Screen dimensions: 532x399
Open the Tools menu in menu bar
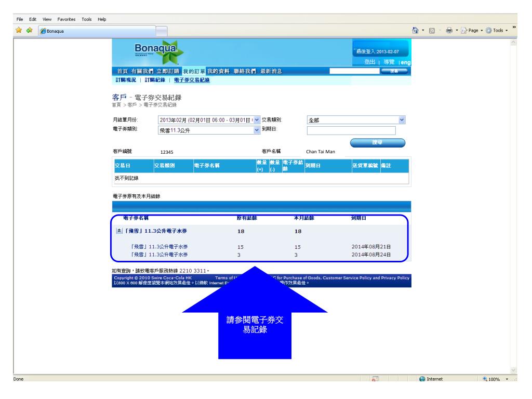(87, 19)
